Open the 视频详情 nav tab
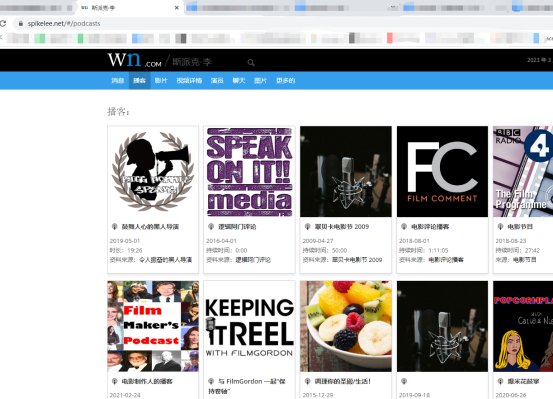553x399 pixels. 189,80
